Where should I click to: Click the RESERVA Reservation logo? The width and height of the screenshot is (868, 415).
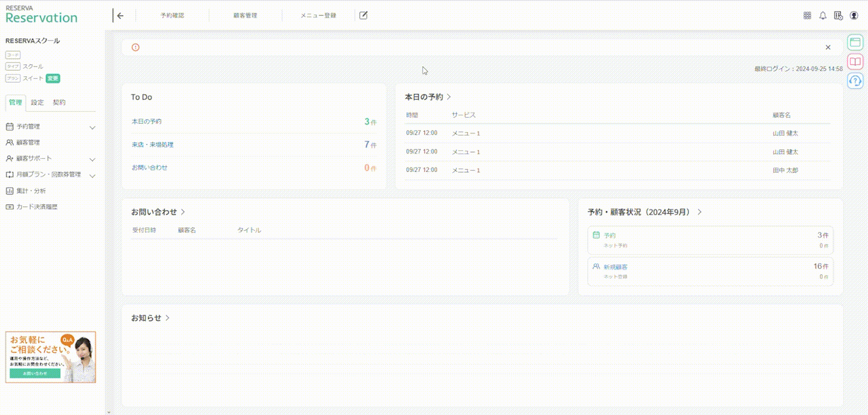pyautogui.click(x=41, y=15)
